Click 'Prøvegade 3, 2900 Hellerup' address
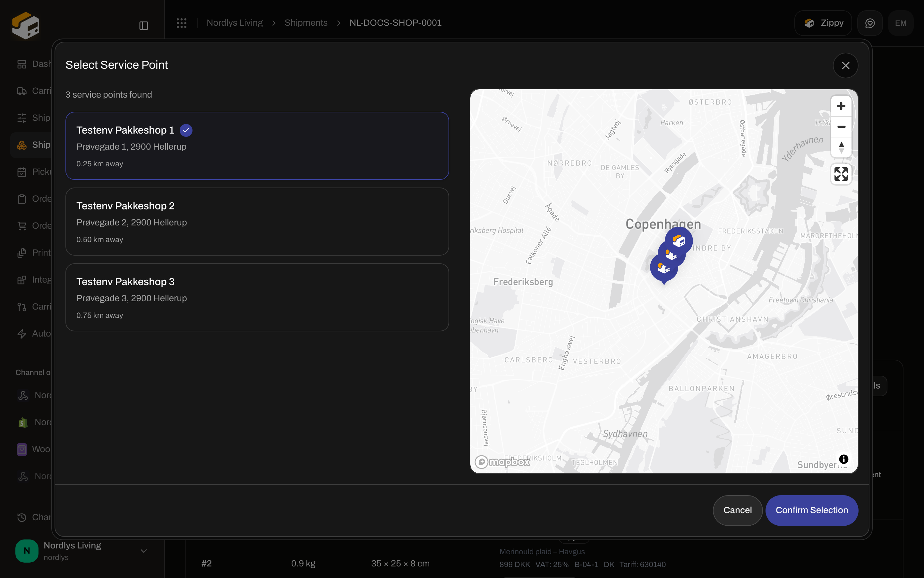The image size is (924, 578). (x=132, y=298)
